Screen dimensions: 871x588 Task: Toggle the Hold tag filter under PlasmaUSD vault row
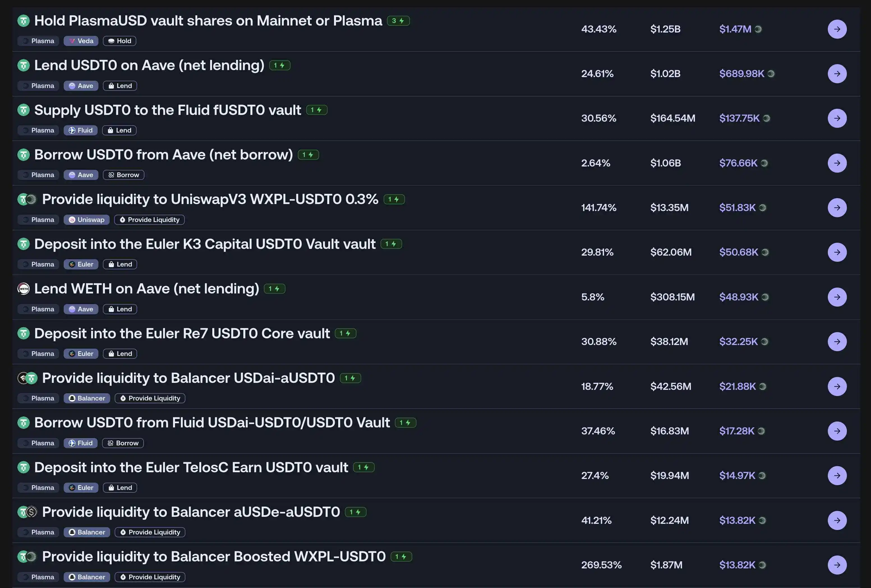(x=119, y=41)
